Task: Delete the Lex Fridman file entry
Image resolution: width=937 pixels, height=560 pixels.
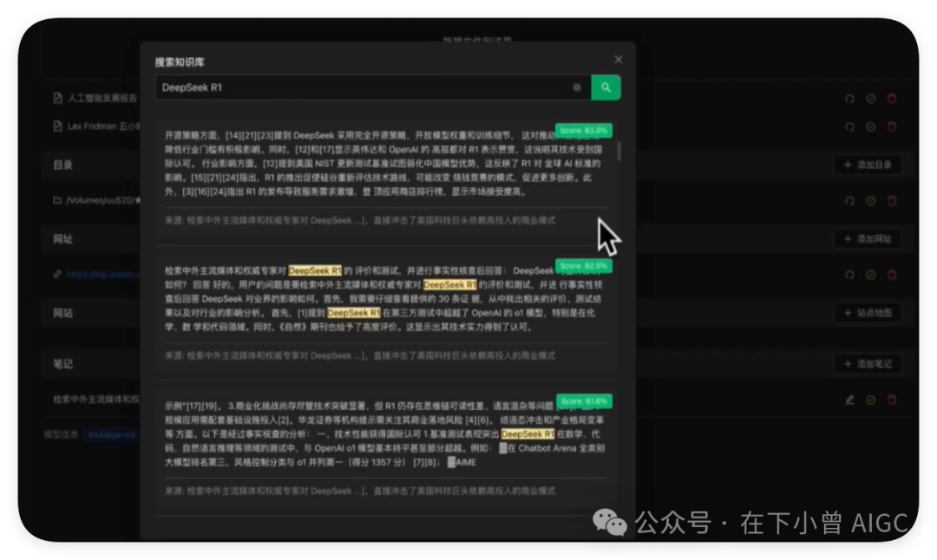Action: coord(892,127)
